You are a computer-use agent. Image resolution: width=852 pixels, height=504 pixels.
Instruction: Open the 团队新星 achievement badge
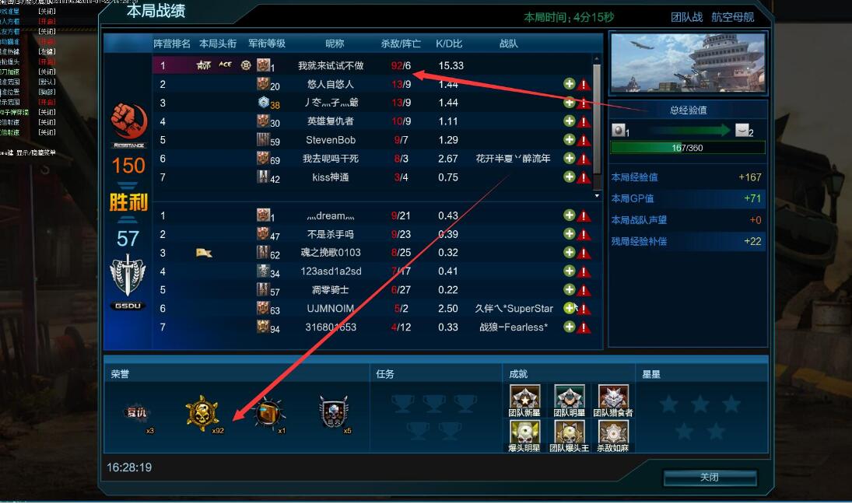coord(524,401)
